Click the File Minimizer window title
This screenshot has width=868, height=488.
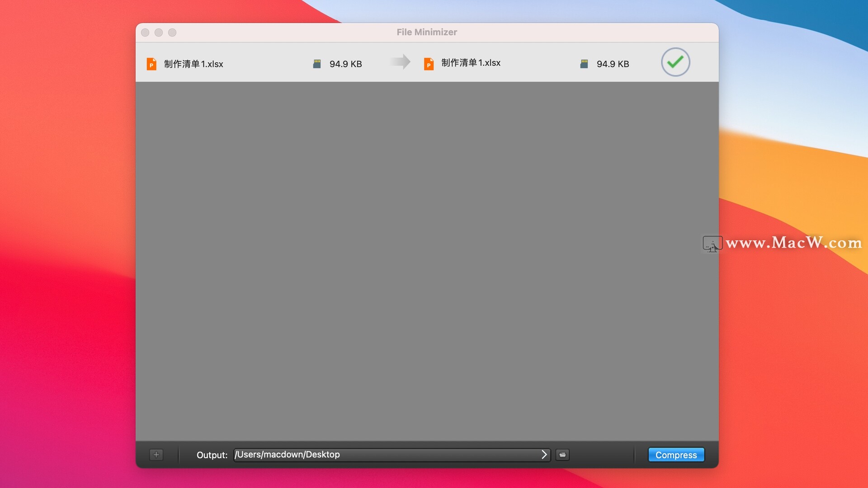tap(427, 32)
